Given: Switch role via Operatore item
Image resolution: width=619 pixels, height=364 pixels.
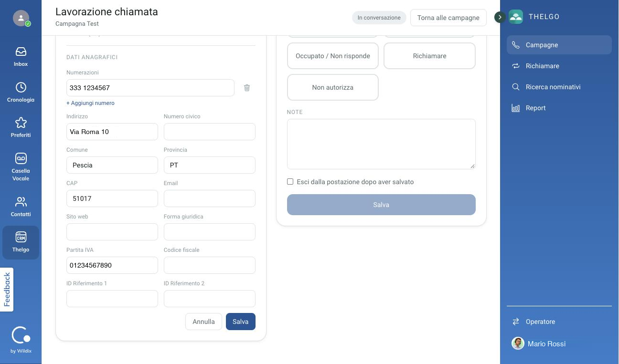Looking at the screenshot, I should coord(559,322).
